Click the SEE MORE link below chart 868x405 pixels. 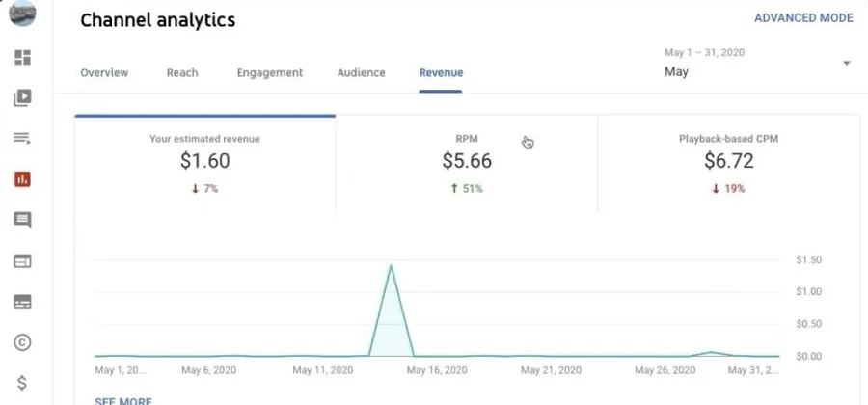pos(123,400)
